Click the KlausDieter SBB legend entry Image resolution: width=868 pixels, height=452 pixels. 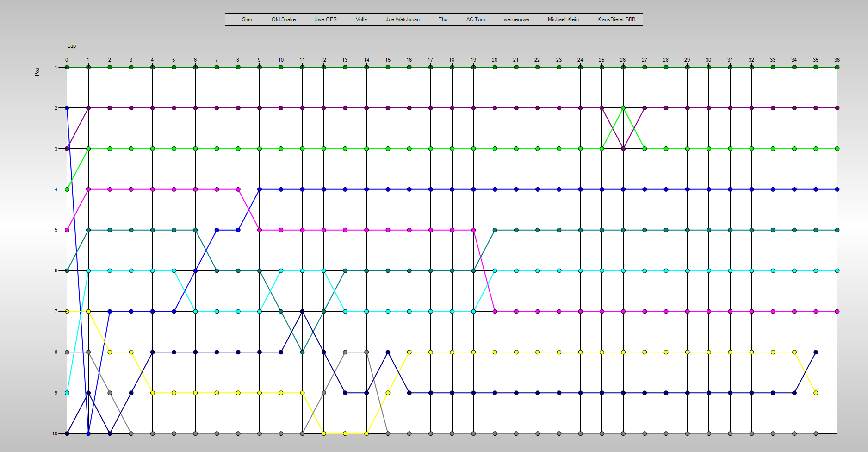click(610, 19)
